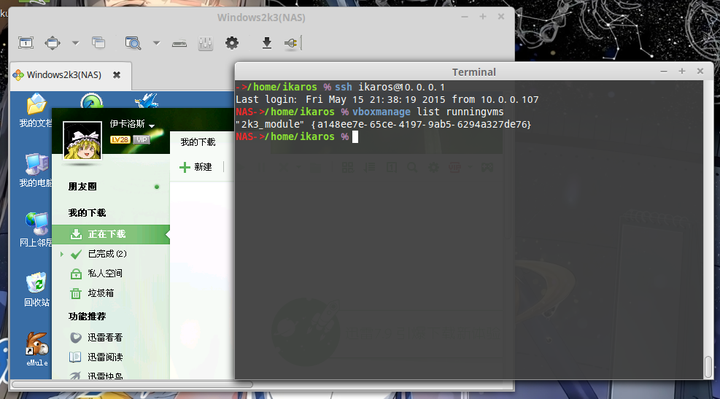Open 我的文档 desktop icon in the VM
Image resolution: width=720 pixels, height=399 pixels.
35,111
